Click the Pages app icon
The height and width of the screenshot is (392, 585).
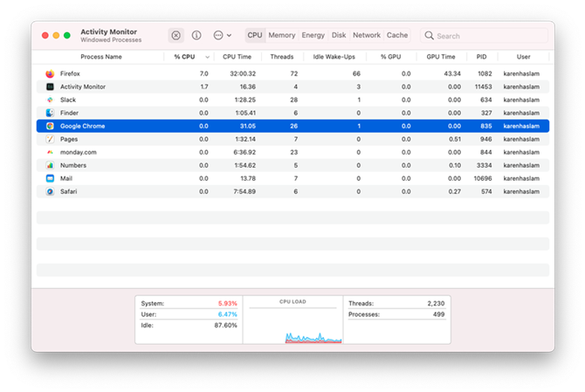50,139
